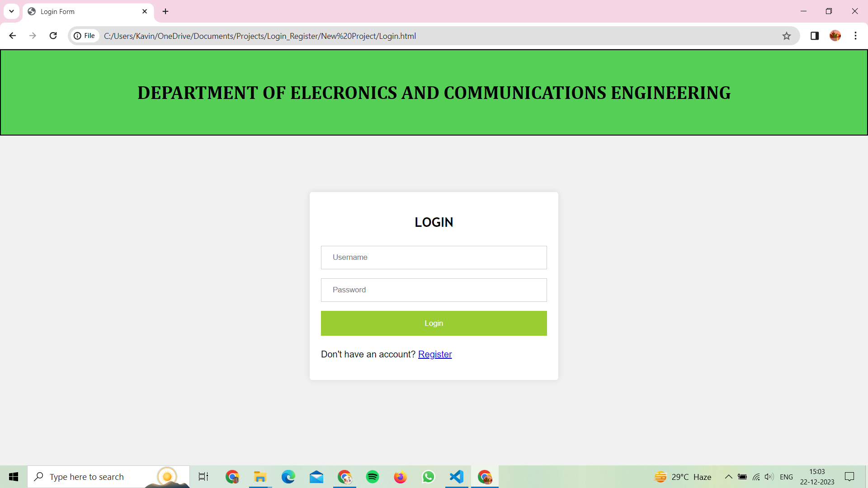Close the Login Form tab
Screen dimensions: 868x488
(145, 11)
